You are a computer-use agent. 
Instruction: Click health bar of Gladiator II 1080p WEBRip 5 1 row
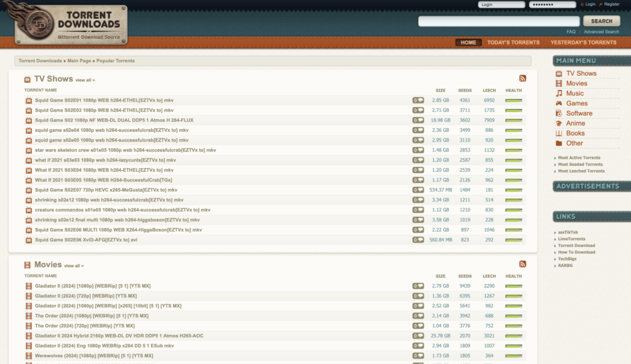(513, 286)
